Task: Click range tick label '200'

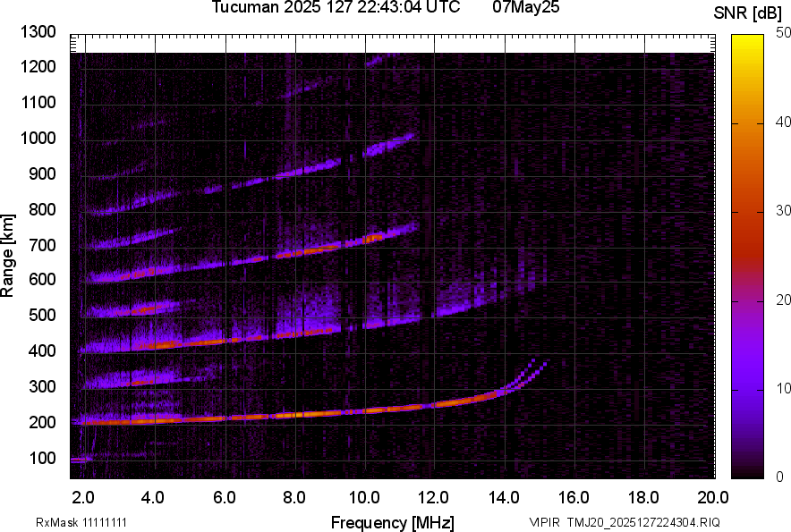Action: [42, 422]
